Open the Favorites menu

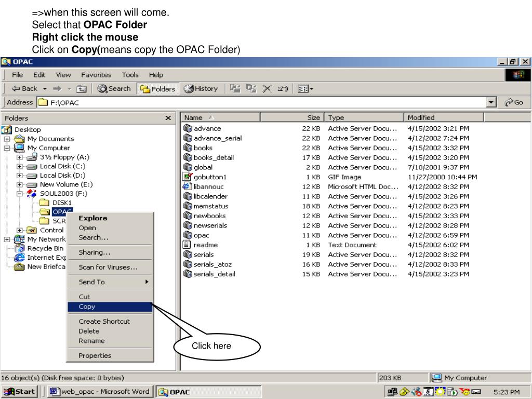pos(96,75)
